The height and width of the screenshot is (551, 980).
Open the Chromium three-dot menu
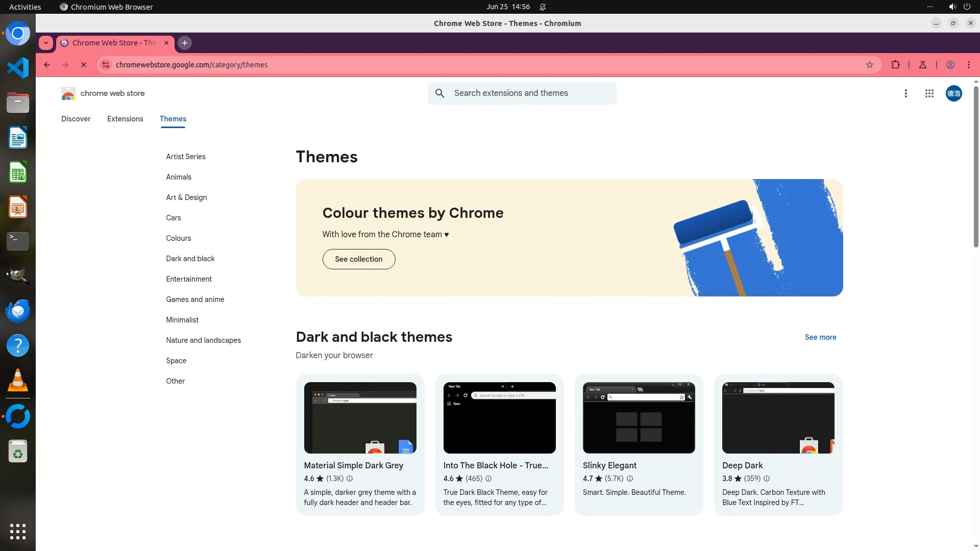click(x=969, y=65)
